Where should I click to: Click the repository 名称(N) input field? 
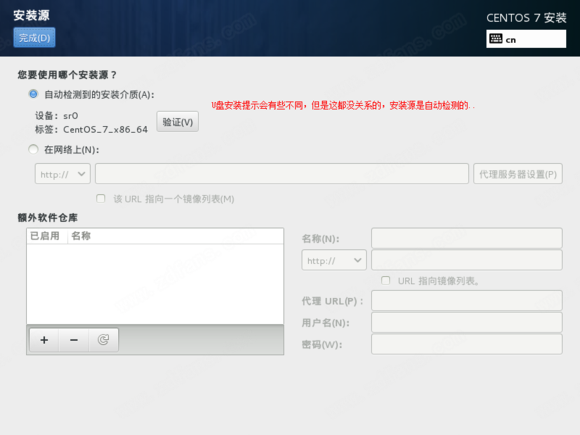(x=467, y=238)
